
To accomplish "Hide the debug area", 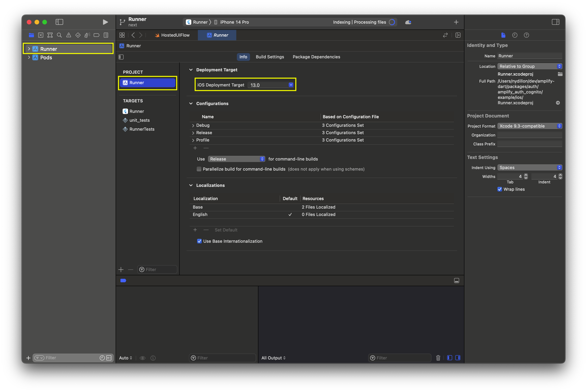I will [456, 281].
